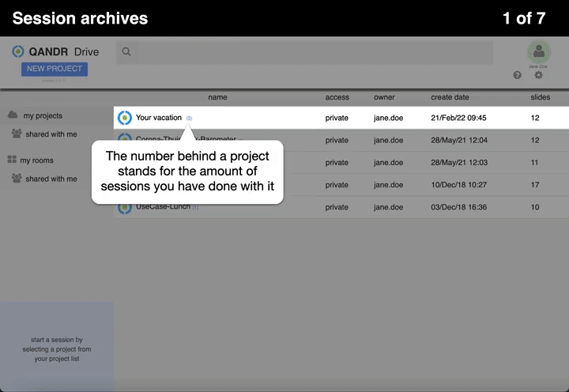
Task: Click slide count 11
Action: click(534, 163)
